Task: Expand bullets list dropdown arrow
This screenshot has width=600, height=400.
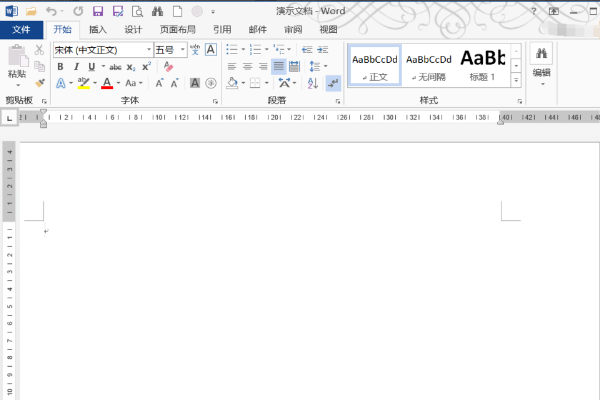Action: tap(243, 50)
